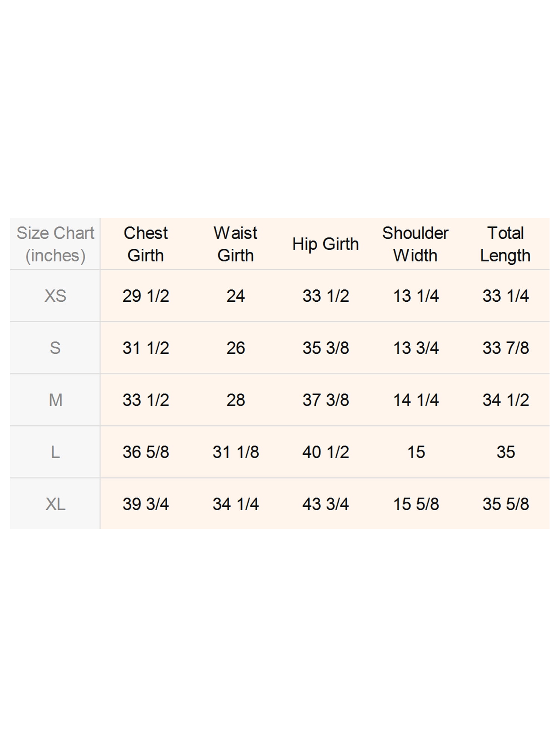
Task: Select the L size row label
Action: pyautogui.click(x=55, y=452)
